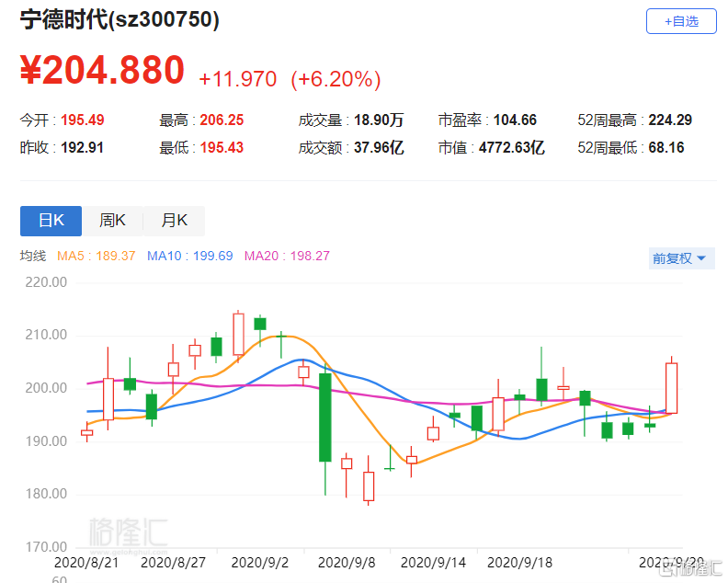This screenshot has width=728, height=583.
Task: Click the 2020/9/2 date axis label
Action: pyautogui.click(x=260, y=563)
